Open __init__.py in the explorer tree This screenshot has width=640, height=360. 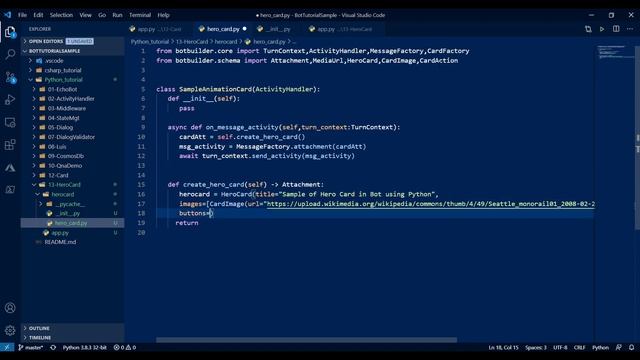point(73,213)
